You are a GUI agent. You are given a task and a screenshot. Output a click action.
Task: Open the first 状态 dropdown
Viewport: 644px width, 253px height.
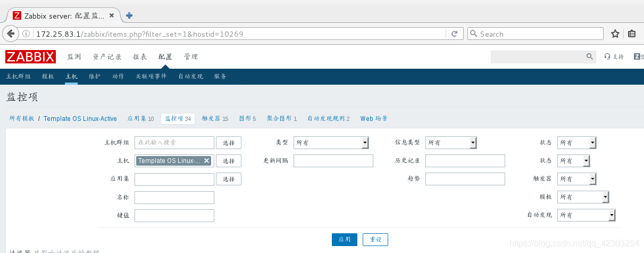click(576, 143)
